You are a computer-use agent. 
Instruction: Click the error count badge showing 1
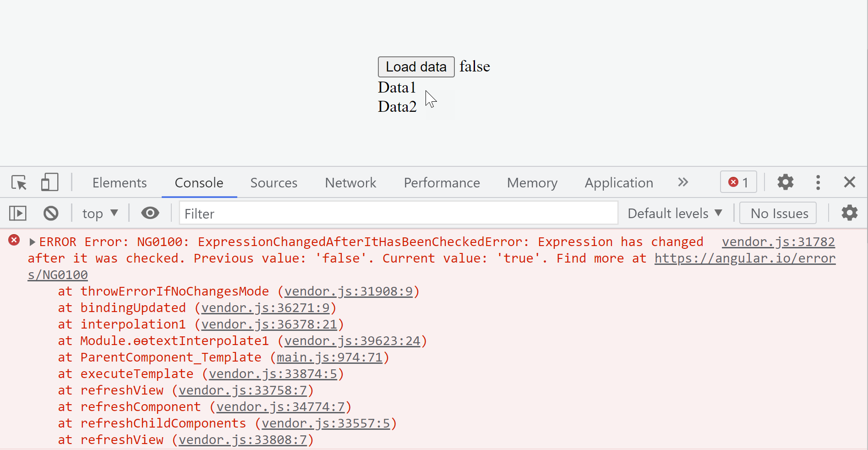pos(738,182)
